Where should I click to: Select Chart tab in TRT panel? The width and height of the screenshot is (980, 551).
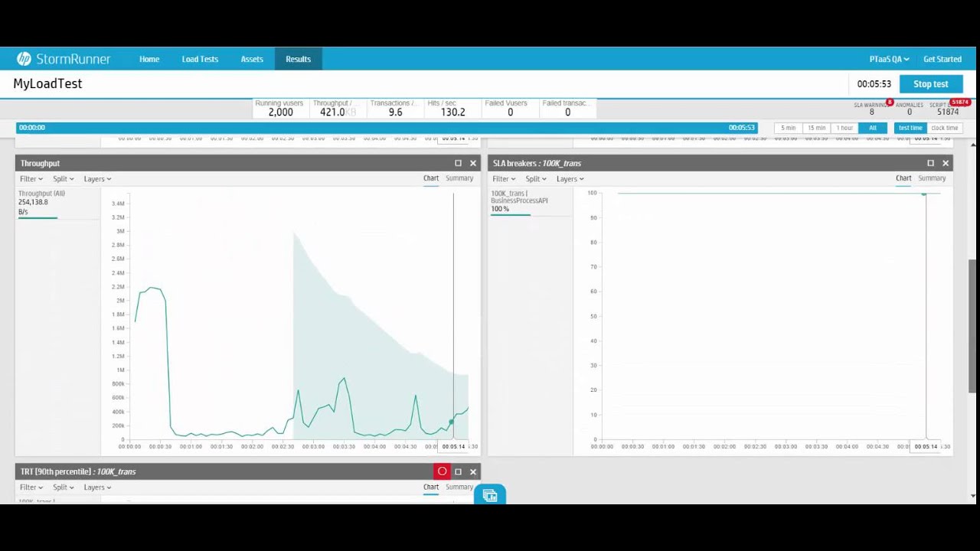point(431,487)
